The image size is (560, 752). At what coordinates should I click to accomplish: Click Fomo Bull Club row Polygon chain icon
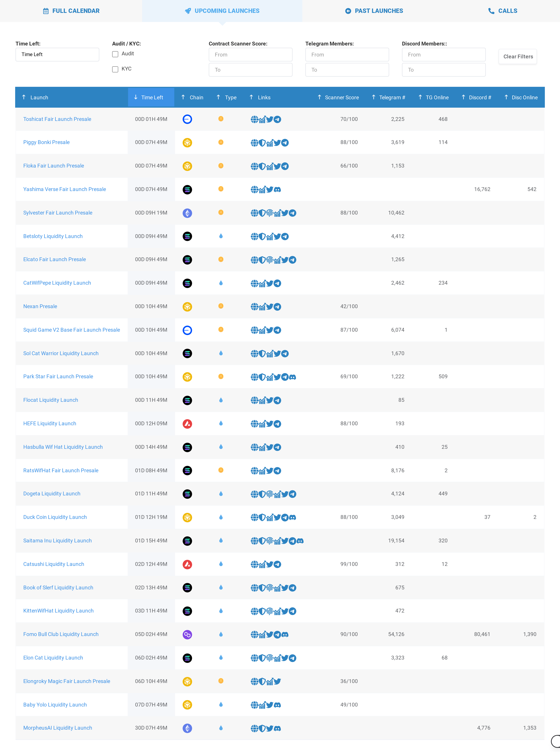(x=188, y=634)
